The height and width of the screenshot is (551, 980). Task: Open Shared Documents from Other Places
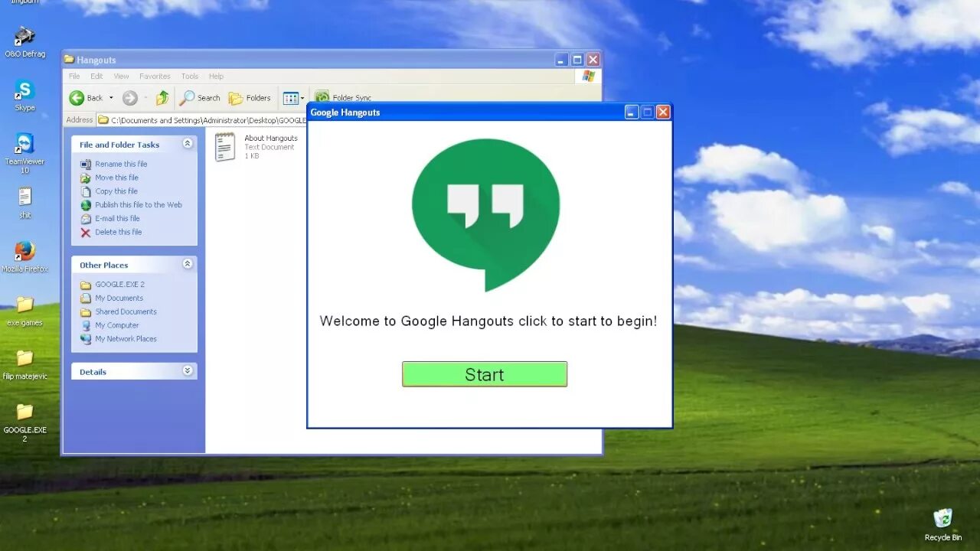point(126,312)
